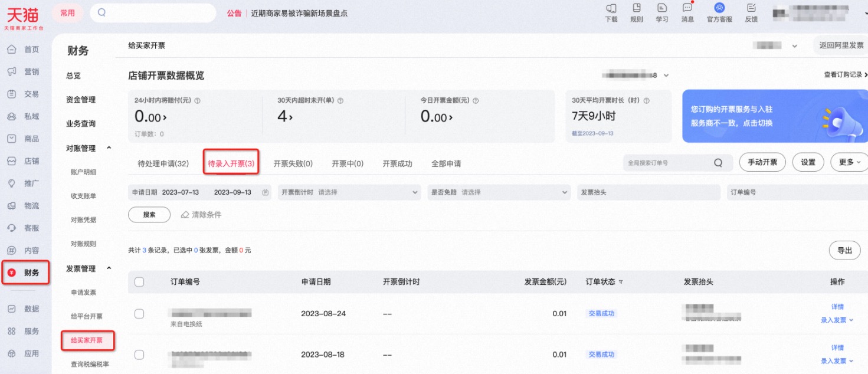Click into the 发票抬头 input field
Viewport: 868px width, 374px height.
(648, 192)
